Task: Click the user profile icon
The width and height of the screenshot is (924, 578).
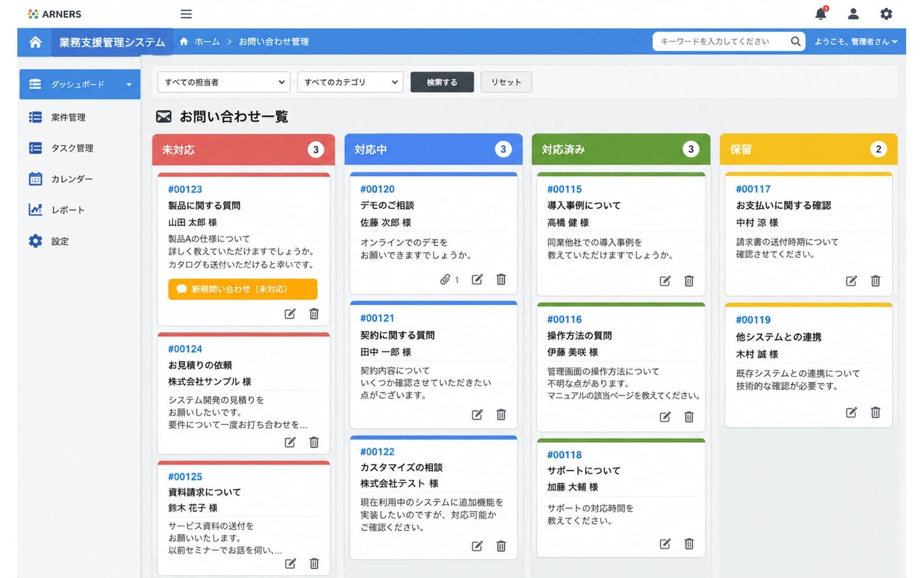Action: [853, 14]
